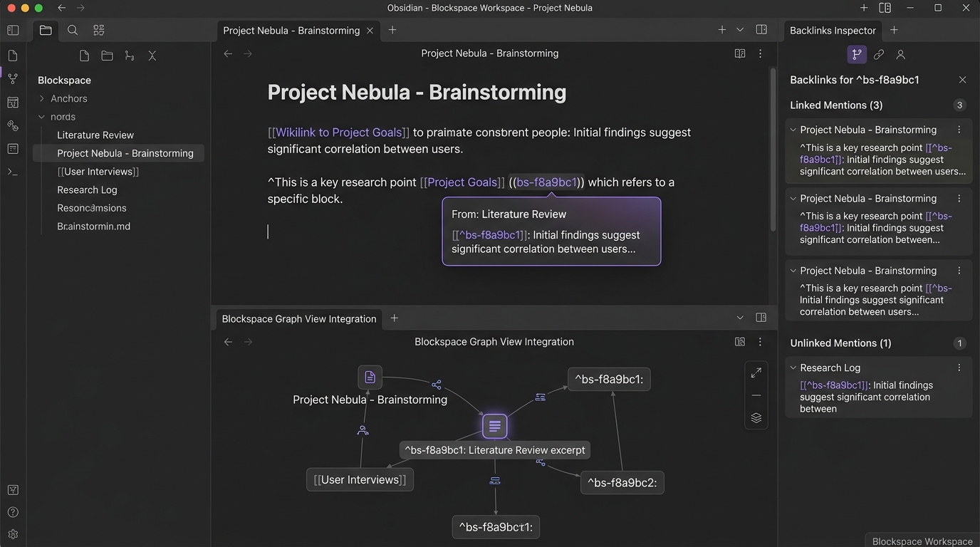This screenshot has width=980, height=547.
Task: Switch to Project Nebula - Brainstorming tab
Action: coord(291,31)
